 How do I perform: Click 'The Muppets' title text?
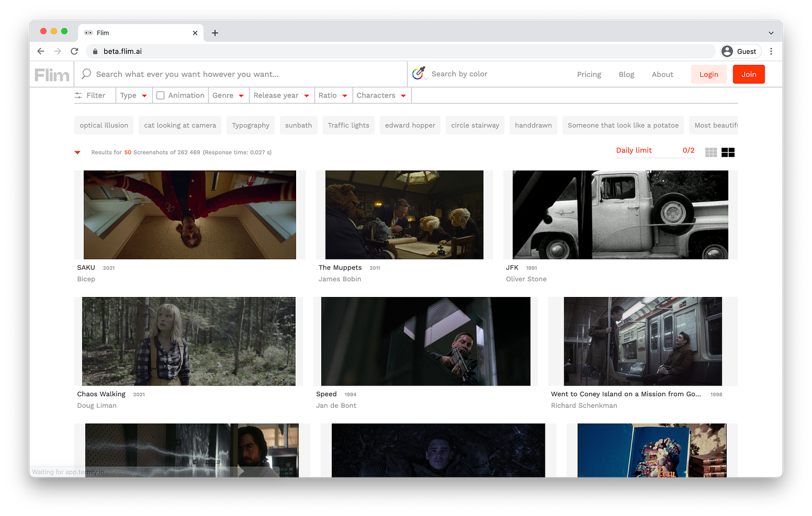340,267
